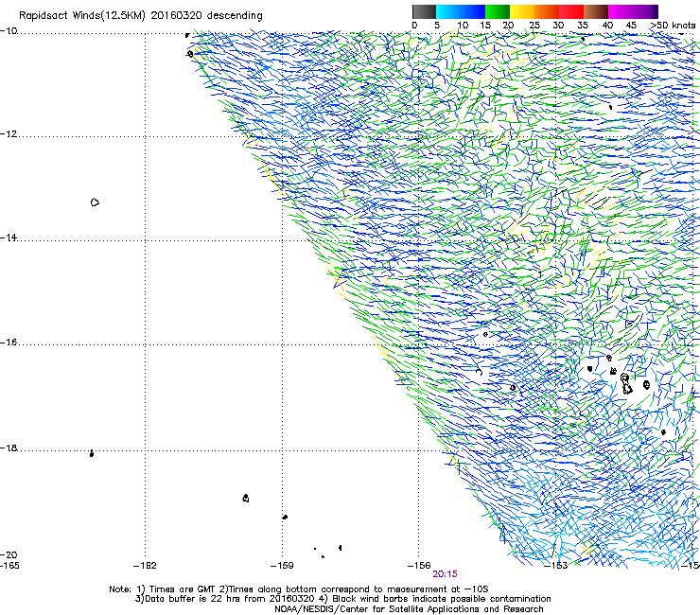This screenshot has width=700, height=615.
Task: Pick the magenta 40-45 knots legend segment
Action: pos(621,11)
